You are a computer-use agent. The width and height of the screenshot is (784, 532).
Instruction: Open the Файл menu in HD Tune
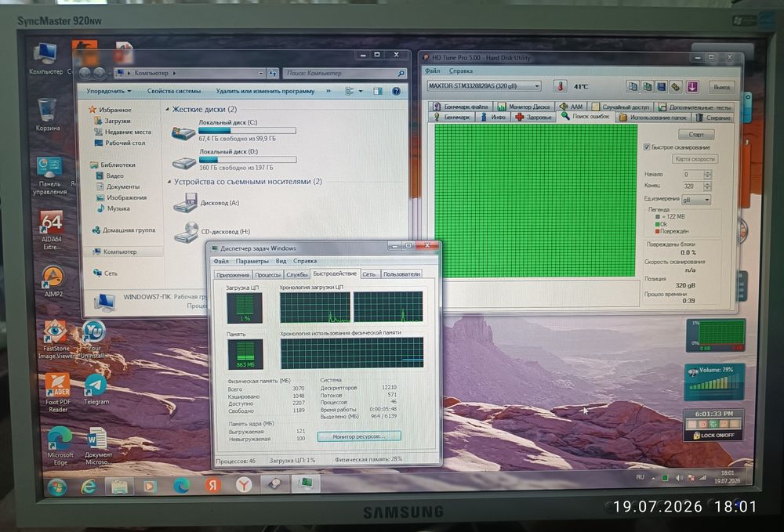click(x=433, y=71)
